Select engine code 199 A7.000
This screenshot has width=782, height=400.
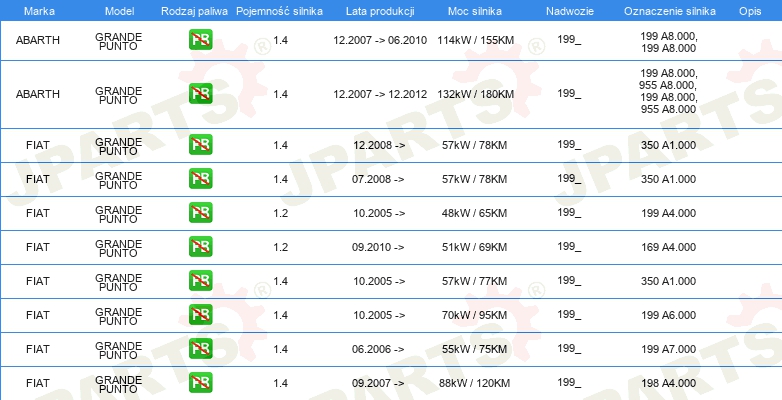point(668,349)
